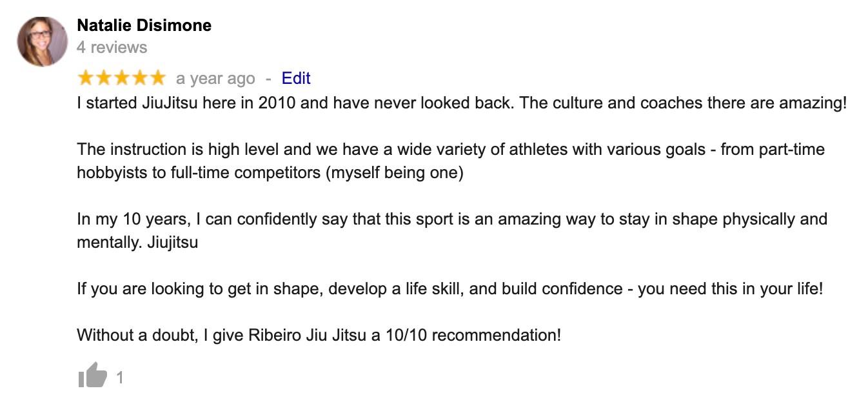Screen dimensions: 868x404
Task: Open the '4 reviews' count link
Action: coord(112,47)
